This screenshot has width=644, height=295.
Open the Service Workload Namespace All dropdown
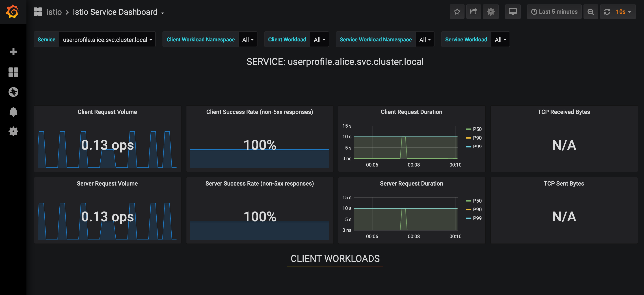[x=425, y=39]
